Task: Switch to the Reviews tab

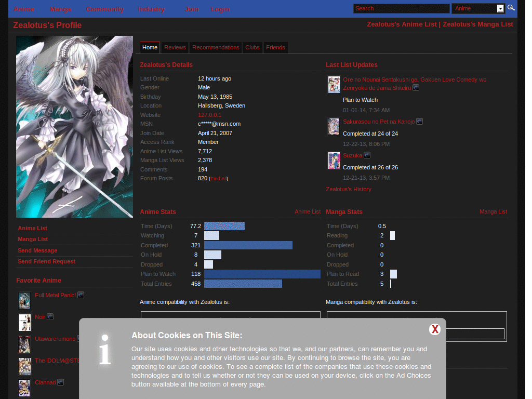Action: click(x=175, y=47)
